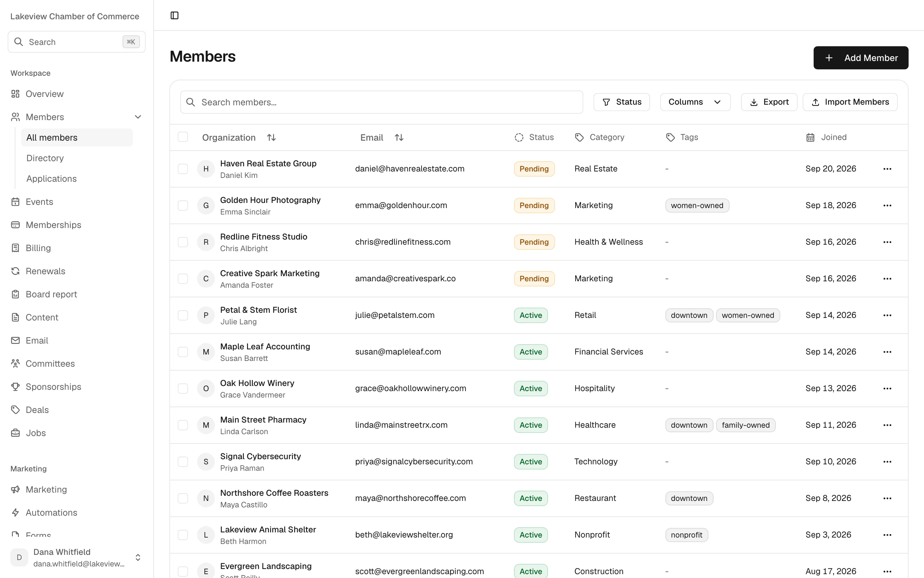Check the Signal Cybersecurity row checkbox
Image resolution: width=924 pixels, height=578 pixels.
click(x=183, y=462)
